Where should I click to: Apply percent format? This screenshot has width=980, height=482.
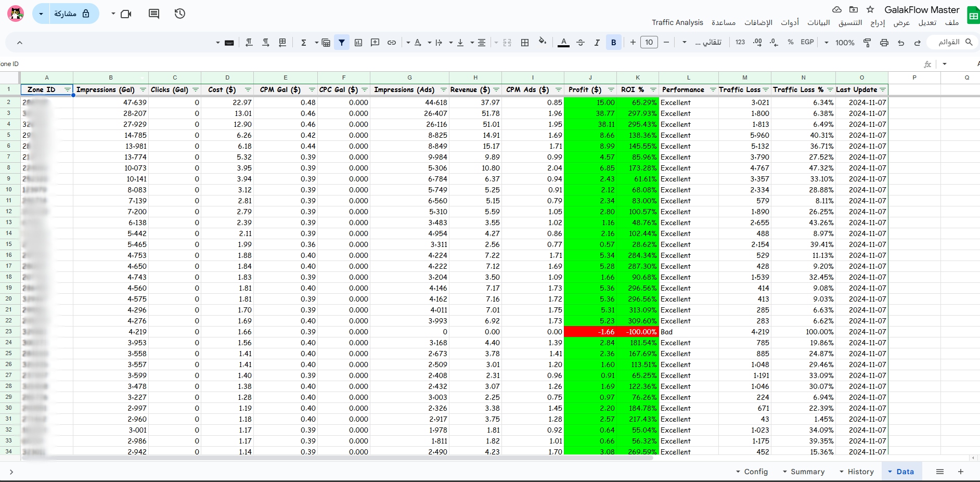click(x=791, y=42)
